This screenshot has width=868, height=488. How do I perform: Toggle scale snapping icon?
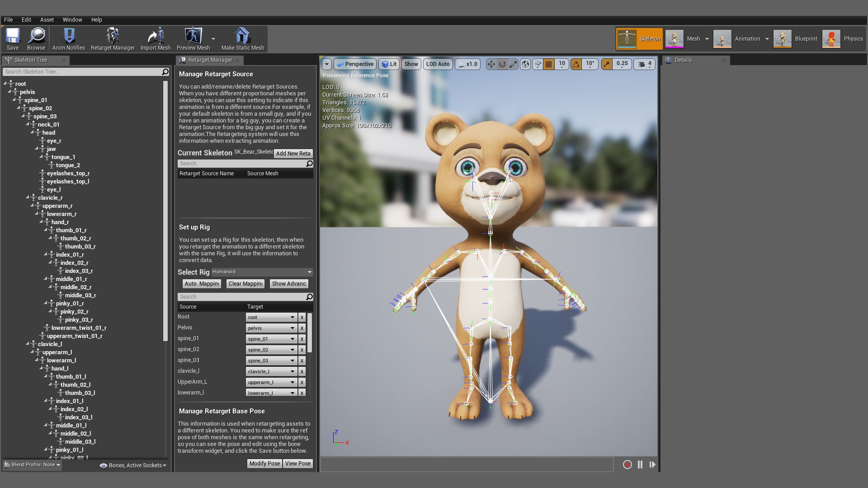pos(607,64)
